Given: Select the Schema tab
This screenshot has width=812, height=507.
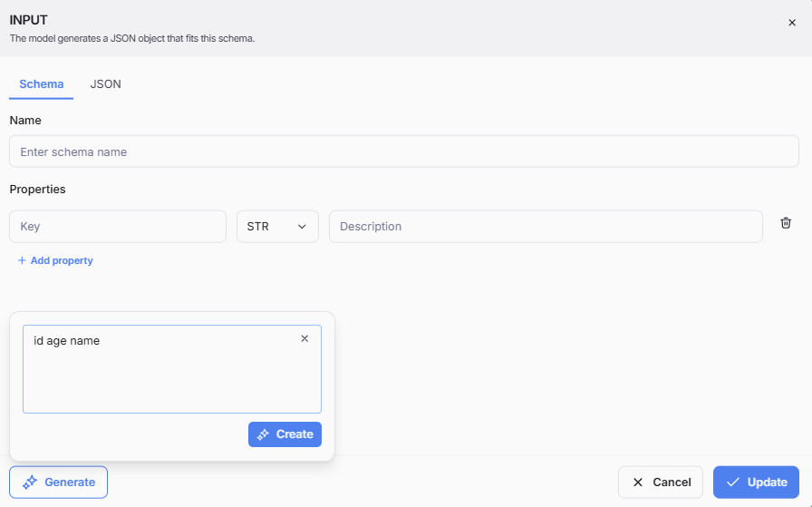Looking at the screenshot, I should pyautogui.click(x=42, y=84).
